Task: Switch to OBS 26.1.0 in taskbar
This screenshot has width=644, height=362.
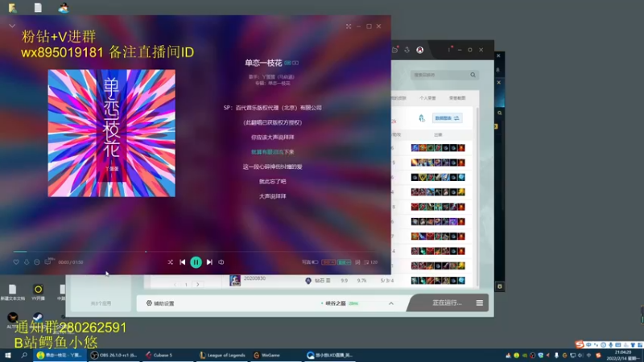Action: pos(114,355)
